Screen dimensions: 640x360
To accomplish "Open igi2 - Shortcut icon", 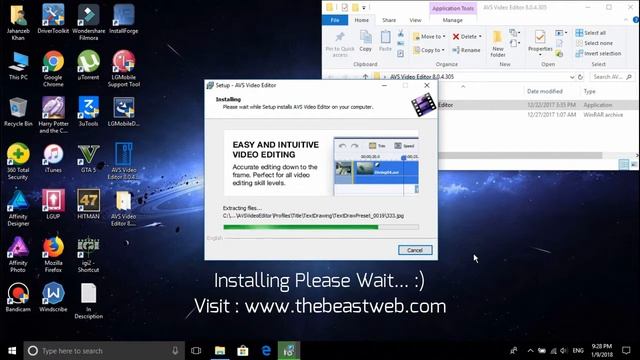I will coord(89,255).
